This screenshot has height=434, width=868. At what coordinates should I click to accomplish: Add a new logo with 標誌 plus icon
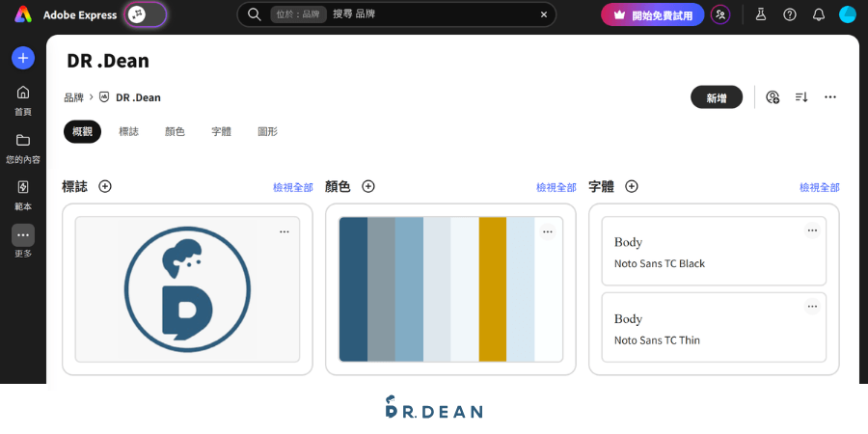(105, 186)
